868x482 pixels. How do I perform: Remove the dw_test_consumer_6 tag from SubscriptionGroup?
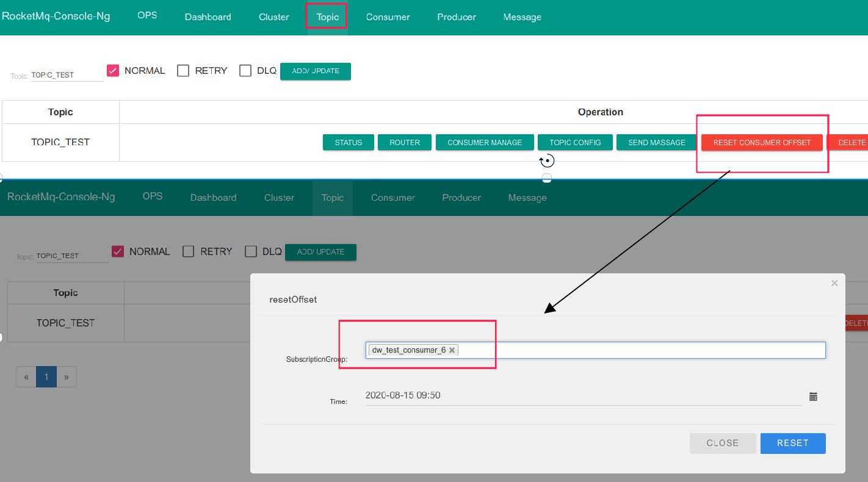(452, 350)
